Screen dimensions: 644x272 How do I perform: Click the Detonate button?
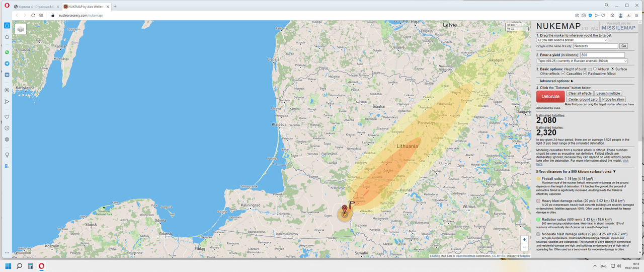tap(550, 96)
